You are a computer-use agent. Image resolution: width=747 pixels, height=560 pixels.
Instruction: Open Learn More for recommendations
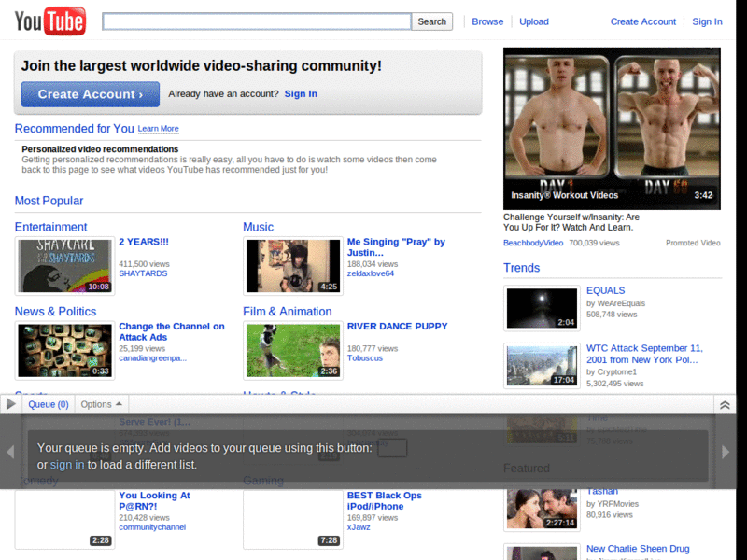pyautogui.click(x=158, y=129)
